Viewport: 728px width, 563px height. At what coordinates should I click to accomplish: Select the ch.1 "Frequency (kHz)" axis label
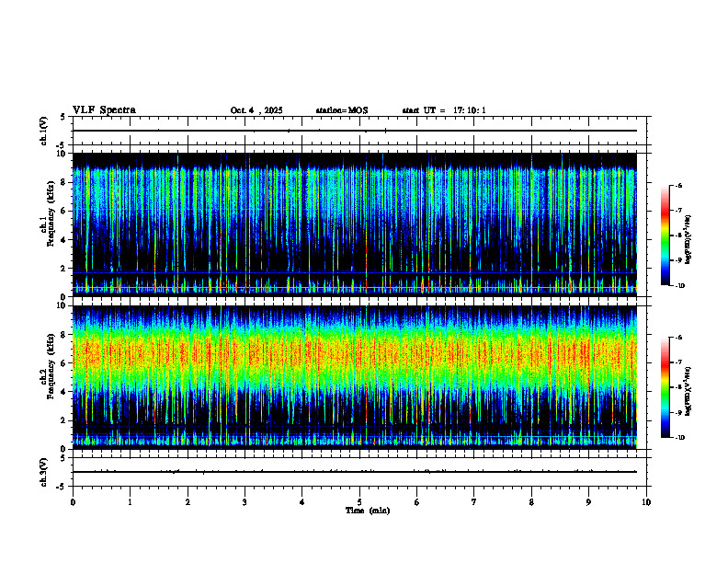pyautogui.click(x=51, y=213)
